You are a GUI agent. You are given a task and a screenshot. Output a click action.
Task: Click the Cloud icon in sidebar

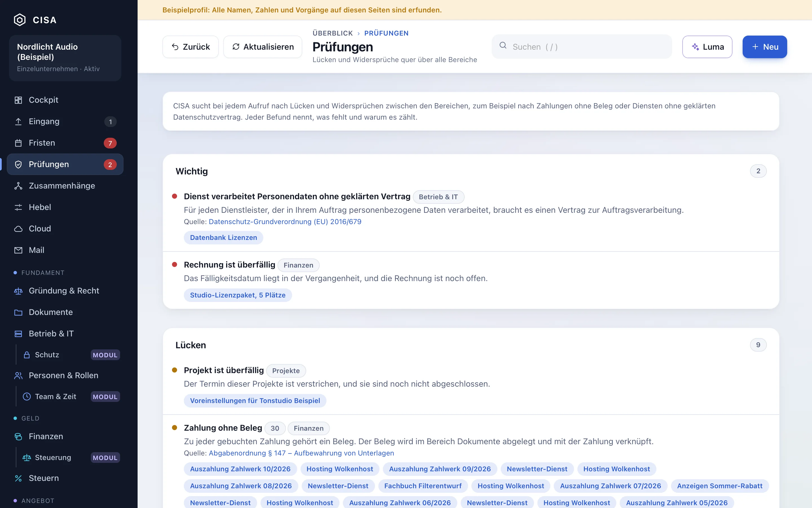(18, 229)
